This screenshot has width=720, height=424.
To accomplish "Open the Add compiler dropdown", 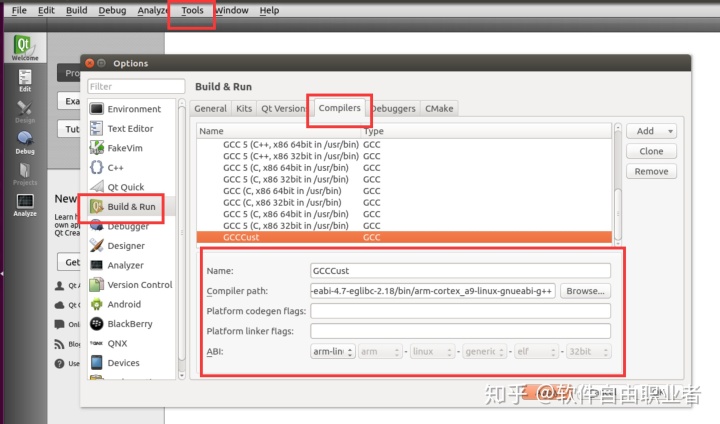I will pyautogui.click(x=651, y=131).
